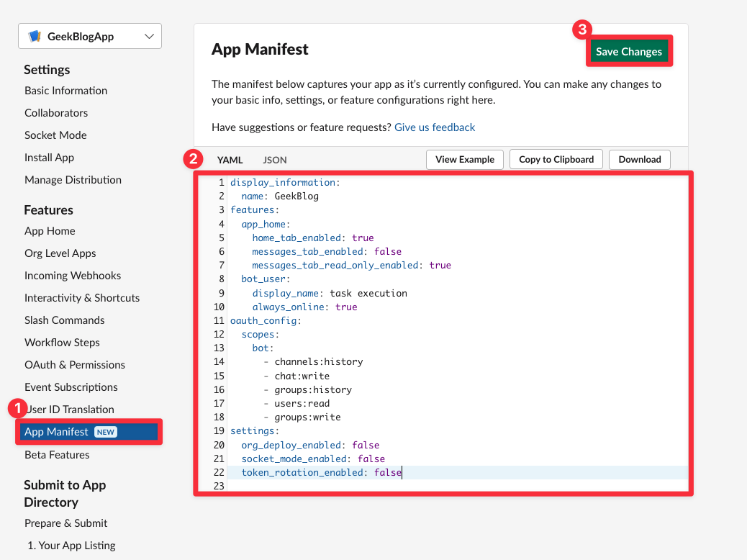Click the chat:write scope entry

pyautogui.click(x=302, y=376)
